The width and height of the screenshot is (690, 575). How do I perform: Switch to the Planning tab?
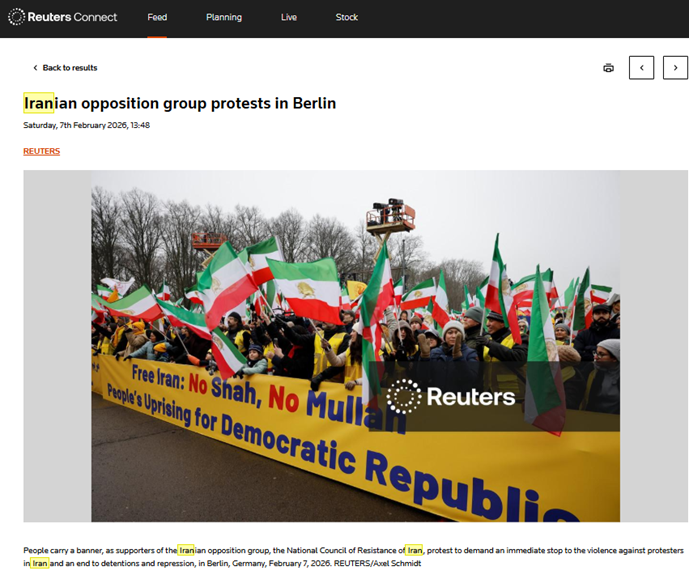[x=224, y=17]
